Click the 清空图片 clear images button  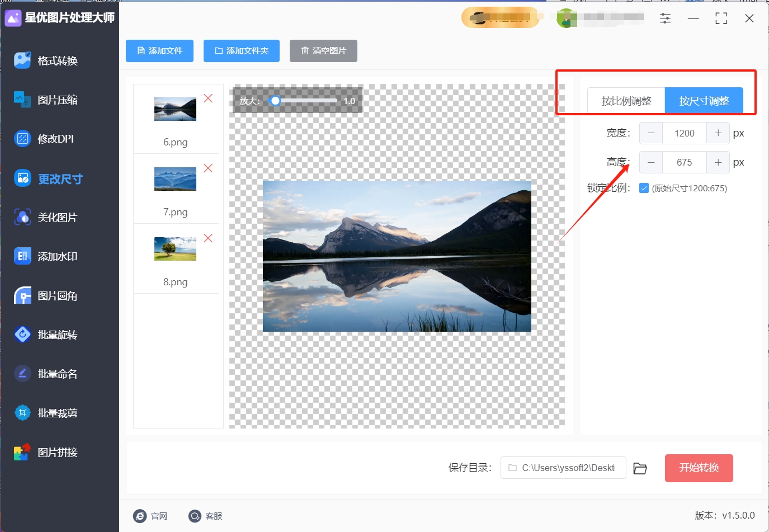(323, 51)
